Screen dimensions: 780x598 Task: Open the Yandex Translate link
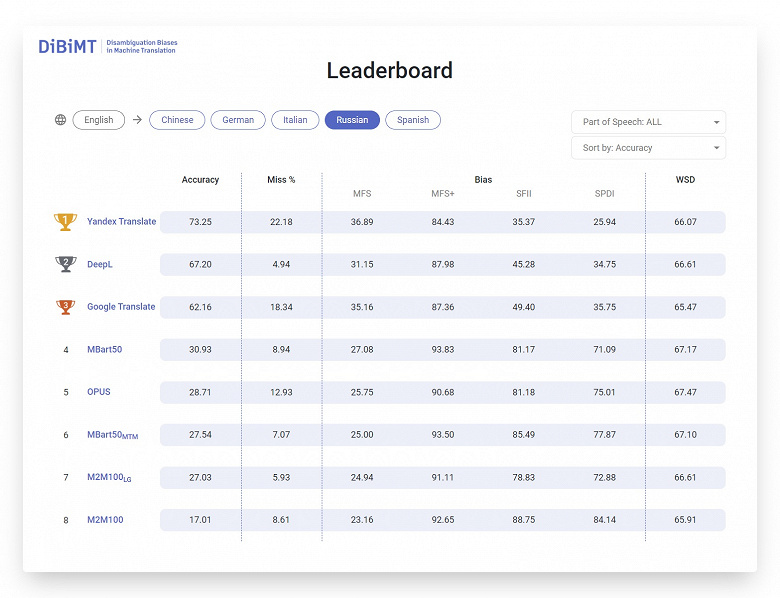point(121,221)
